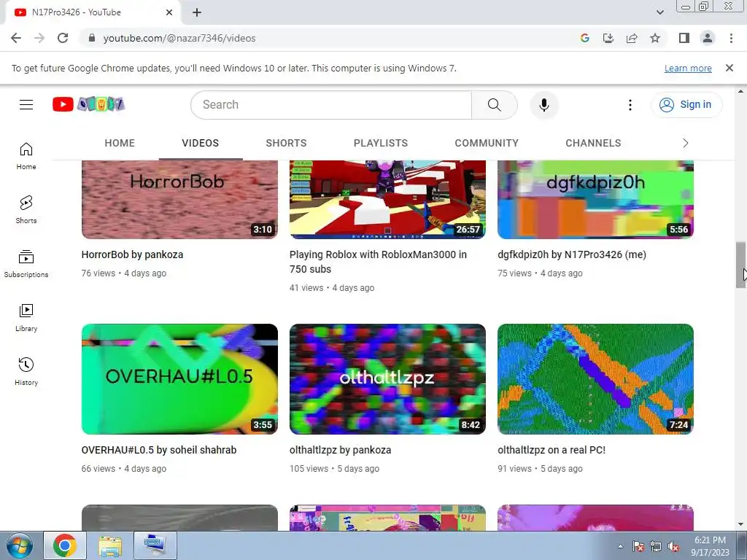The height and width of the screenshot is (560, 747).
Task: Click the Sign in button
Action: pyautogui.click(x=686, y=105)
